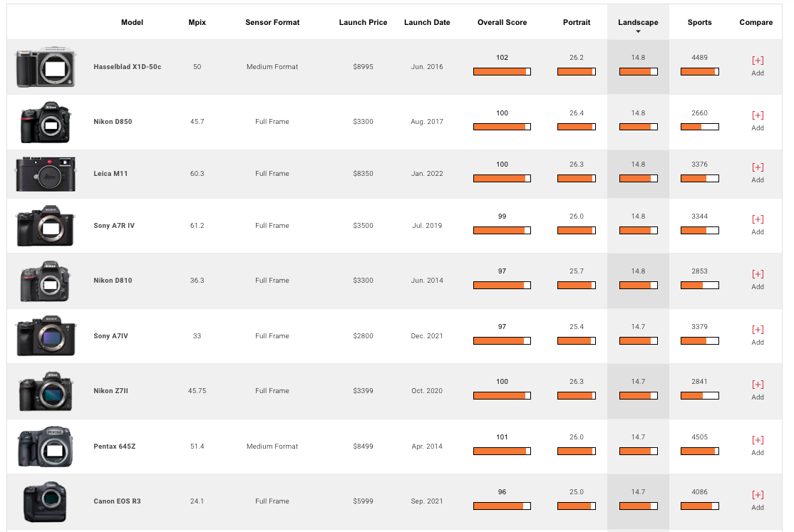The height and width of the screenshot is (532, 794).
Task: Open the Pentax 645Z model link
Action: 114,447
